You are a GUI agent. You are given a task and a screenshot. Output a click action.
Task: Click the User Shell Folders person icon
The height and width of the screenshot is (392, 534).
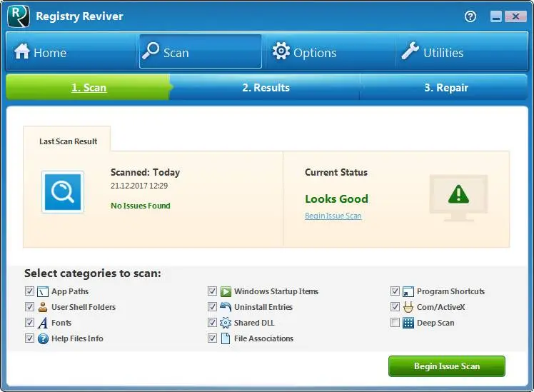point(43,307)
